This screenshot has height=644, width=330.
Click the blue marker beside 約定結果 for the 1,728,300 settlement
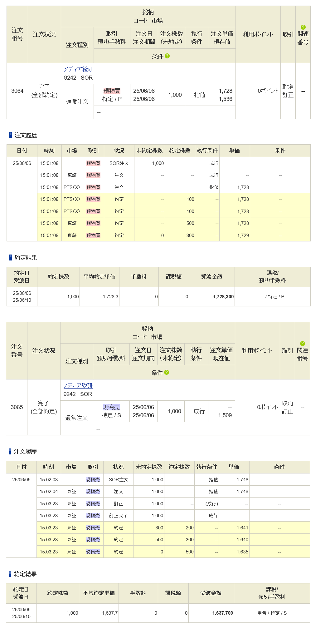click(x=11, y=258)
